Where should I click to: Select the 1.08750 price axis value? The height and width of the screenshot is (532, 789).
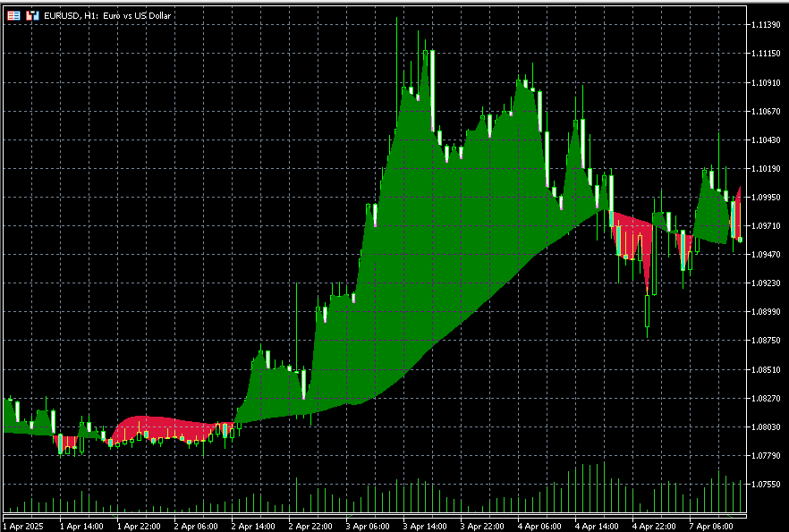(x=766, y=341)
